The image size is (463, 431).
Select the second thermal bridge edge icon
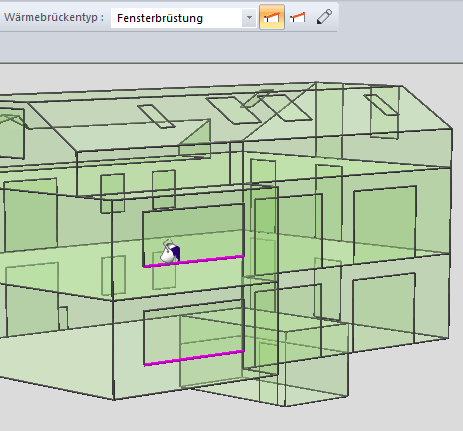[298, 17]
